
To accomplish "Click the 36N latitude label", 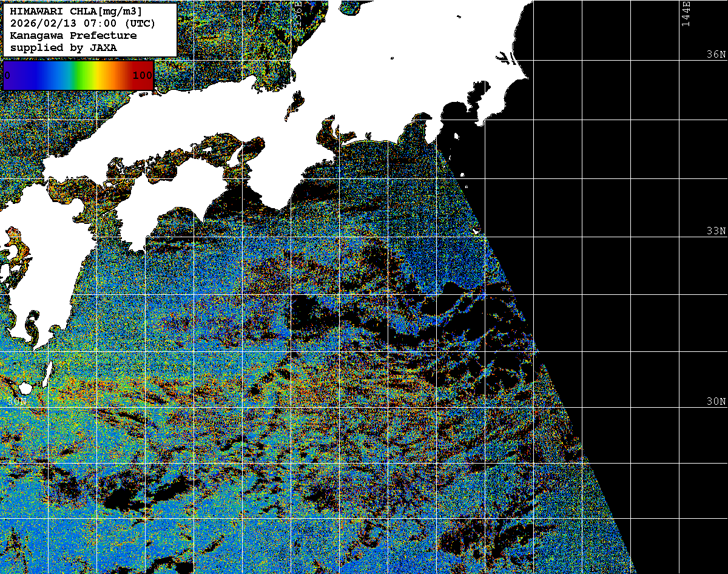I will click(x=715, y=55).
